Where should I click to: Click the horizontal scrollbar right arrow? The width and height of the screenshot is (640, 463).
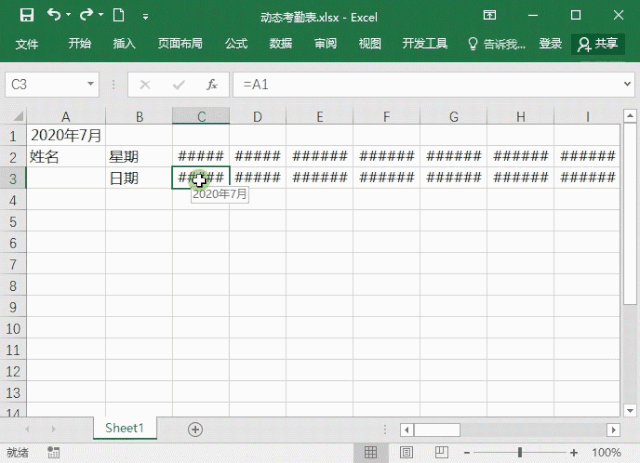[x=613, y=430]
